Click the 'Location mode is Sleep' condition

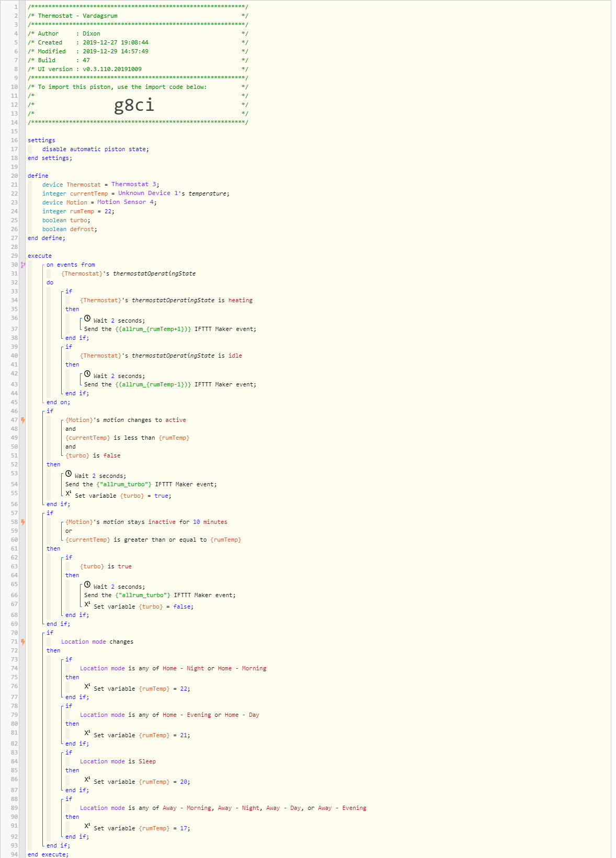coord(118,761)
